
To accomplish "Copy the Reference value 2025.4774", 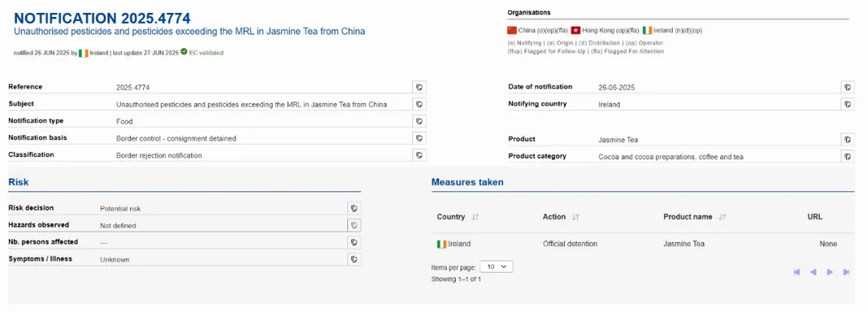I will (x=420, y=87).
